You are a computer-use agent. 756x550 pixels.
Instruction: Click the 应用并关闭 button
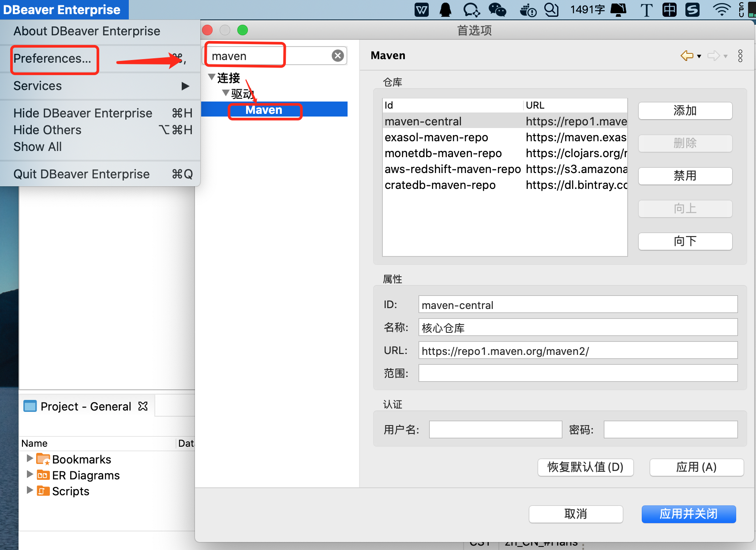[x=689, y=514]
